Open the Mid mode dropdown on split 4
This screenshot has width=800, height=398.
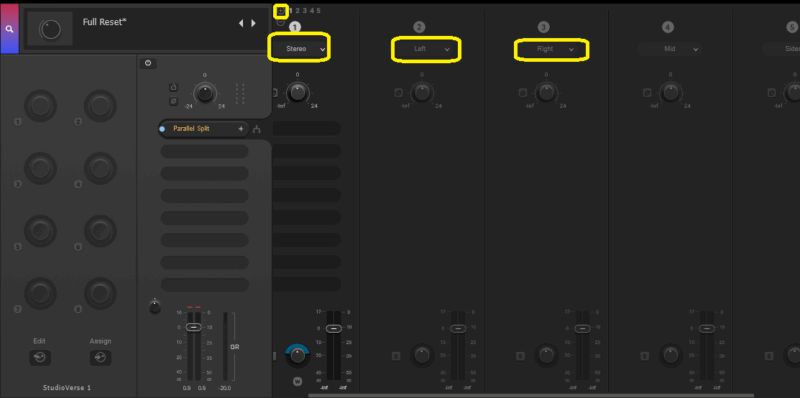(670, 49)
